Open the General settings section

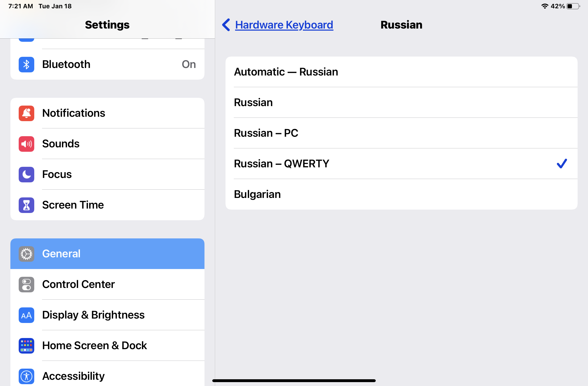[107, 254]
